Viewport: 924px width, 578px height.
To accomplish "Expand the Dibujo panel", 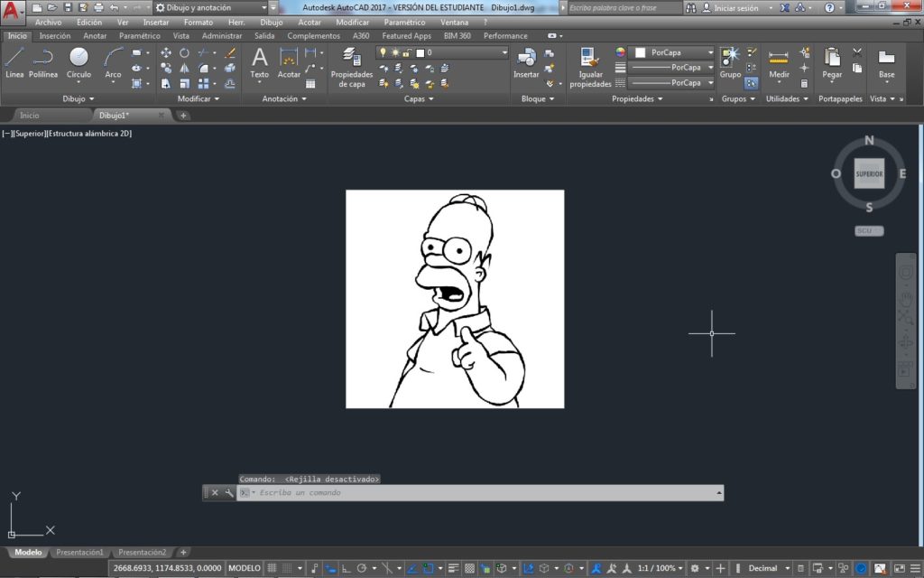I will 78,98.
